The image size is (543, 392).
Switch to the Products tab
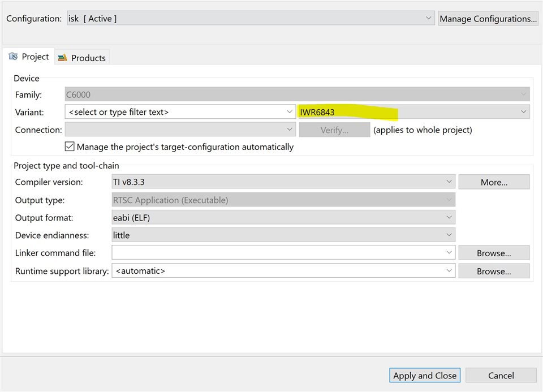point(83,58)
